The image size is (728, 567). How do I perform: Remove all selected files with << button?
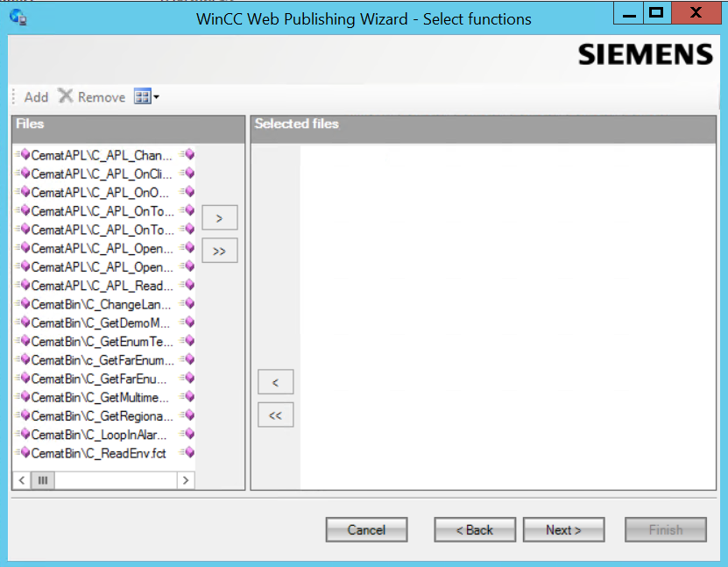275,415
